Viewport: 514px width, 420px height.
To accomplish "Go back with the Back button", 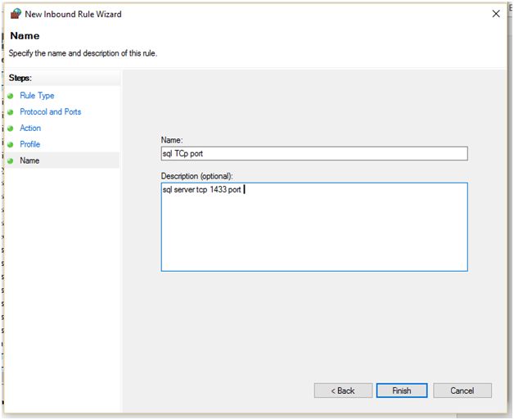I will [x=343, y=391].
